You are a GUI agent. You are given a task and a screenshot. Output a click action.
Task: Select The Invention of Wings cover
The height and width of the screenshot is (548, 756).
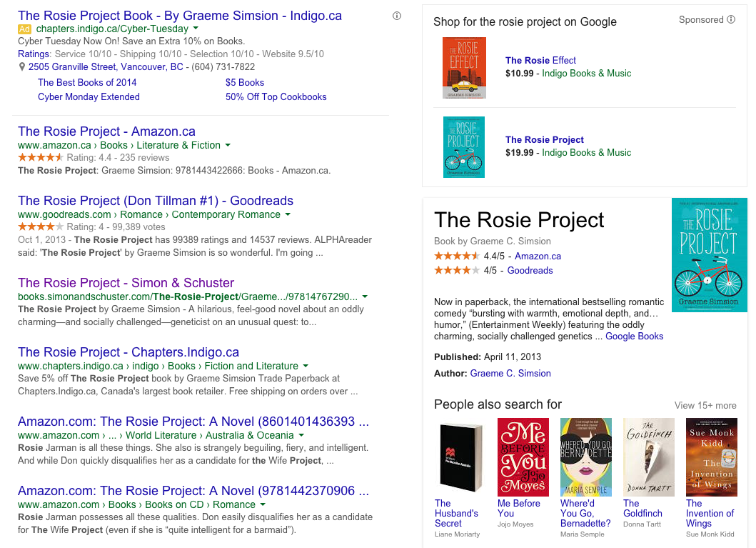pyautogui.click(x=710, y=457)
